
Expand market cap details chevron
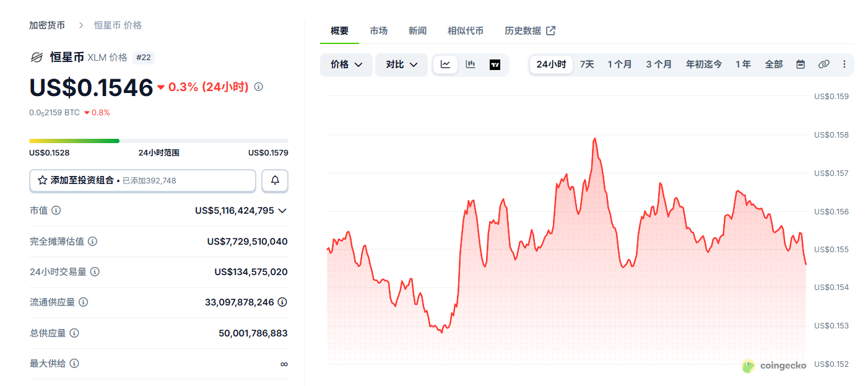pyautogui.click(x=282, y=211)
